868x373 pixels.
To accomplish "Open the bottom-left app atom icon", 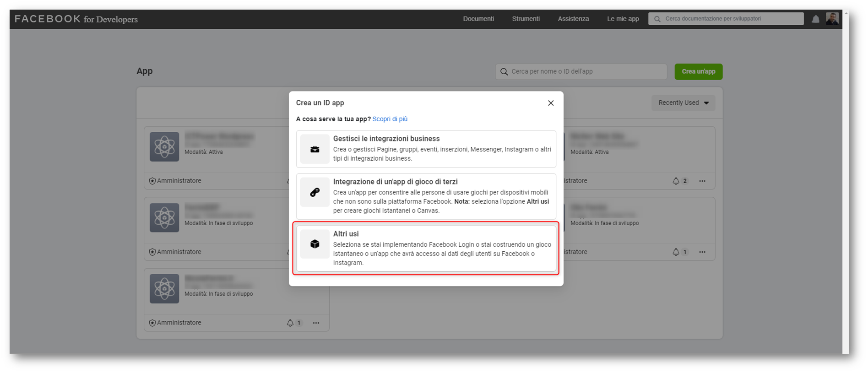I will click(x=164, y=288).
